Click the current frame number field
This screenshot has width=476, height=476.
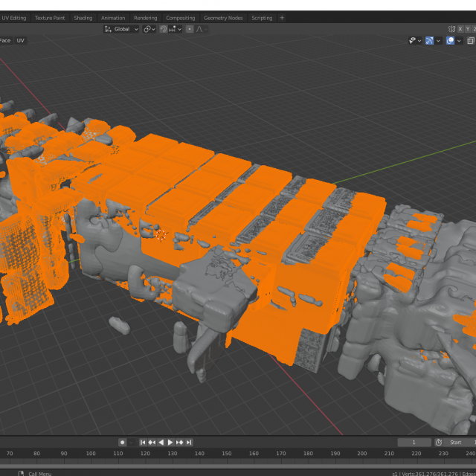coord(414,443)
